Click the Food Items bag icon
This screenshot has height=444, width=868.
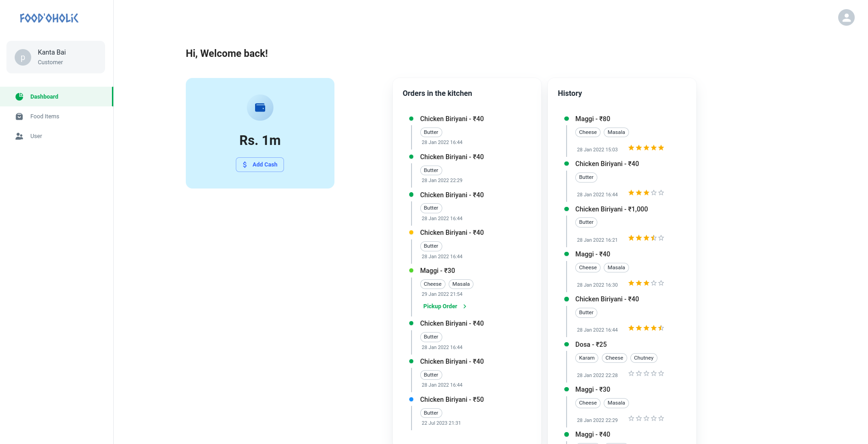tap(19, 117)
